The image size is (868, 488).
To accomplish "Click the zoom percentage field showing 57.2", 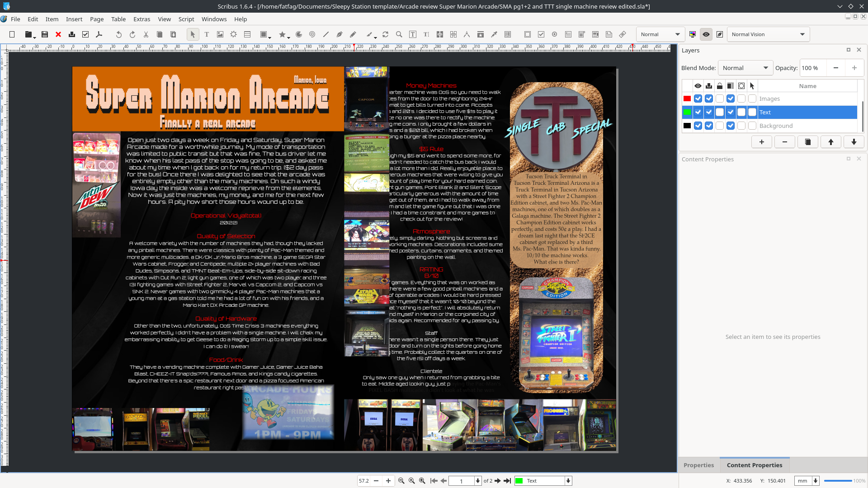I will pyautogui.click(x=364, y=481).
